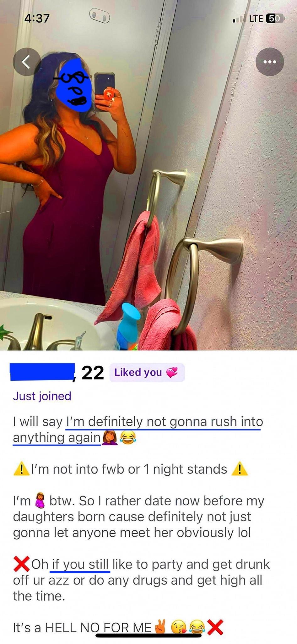The image size is (297, 644).
Task: Tap the battery level indicator
Action: (x=274, y=19)
